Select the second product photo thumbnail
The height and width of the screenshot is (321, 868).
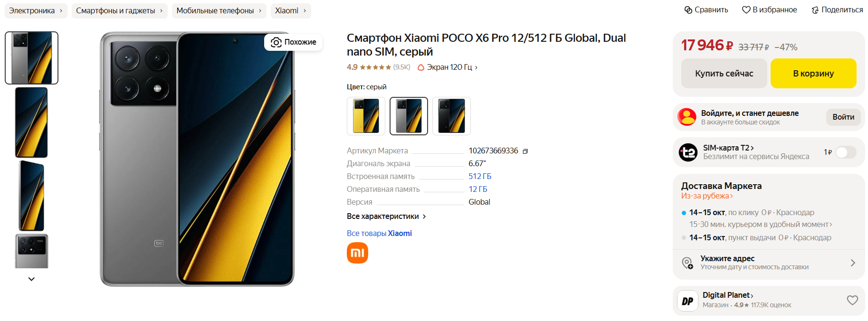tap(31, 122)
